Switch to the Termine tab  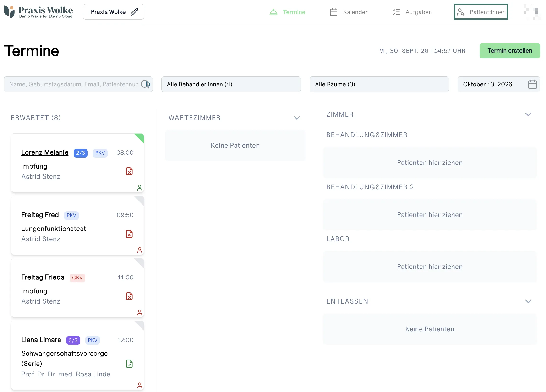point(287,12)
